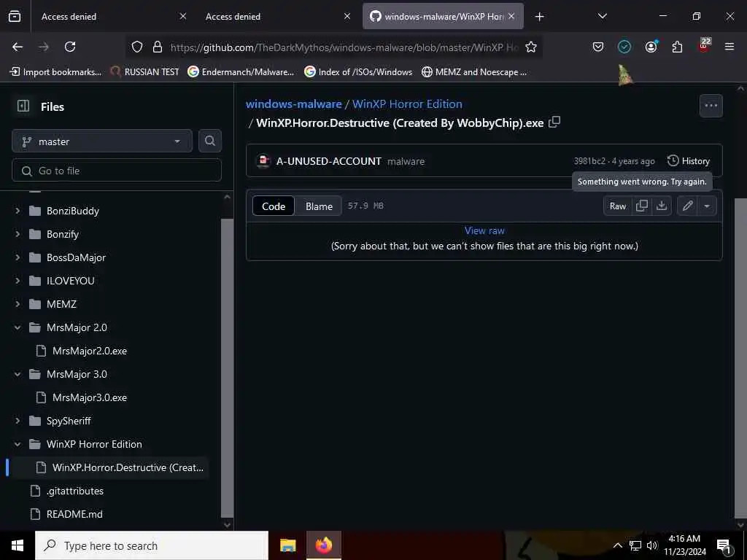Collapse the Files side panel icon
Screen dimensions: 747x560
[x=23, y=106]
